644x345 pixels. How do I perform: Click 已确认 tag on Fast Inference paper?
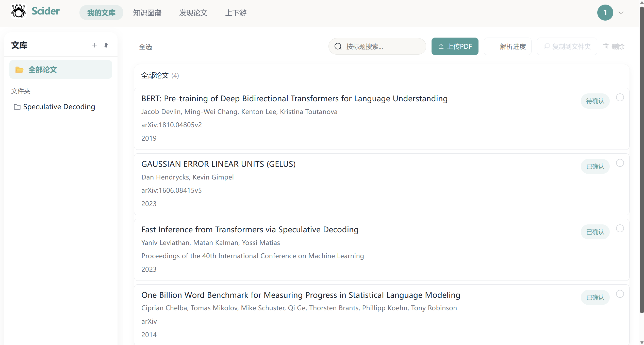(595, 232)
